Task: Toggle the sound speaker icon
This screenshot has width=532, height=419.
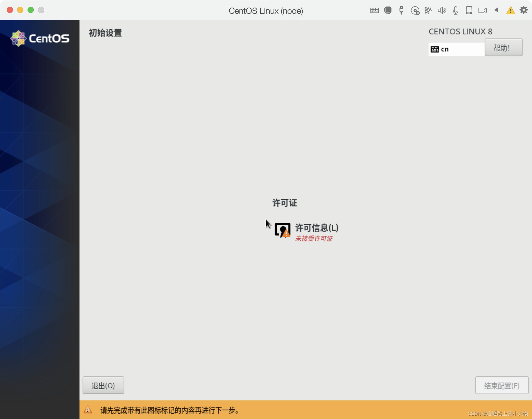Action: click(442, 10)
